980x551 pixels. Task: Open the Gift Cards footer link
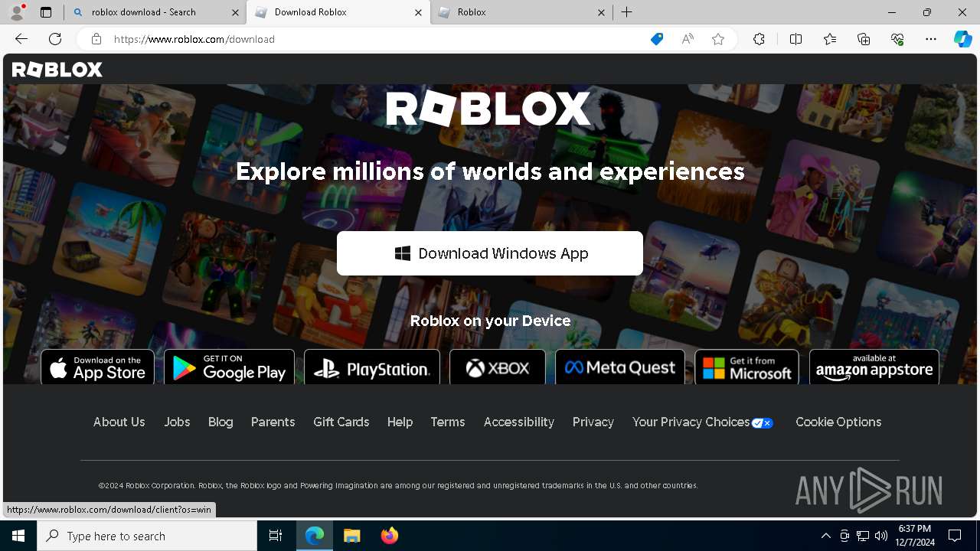click(x=341, y=422)
